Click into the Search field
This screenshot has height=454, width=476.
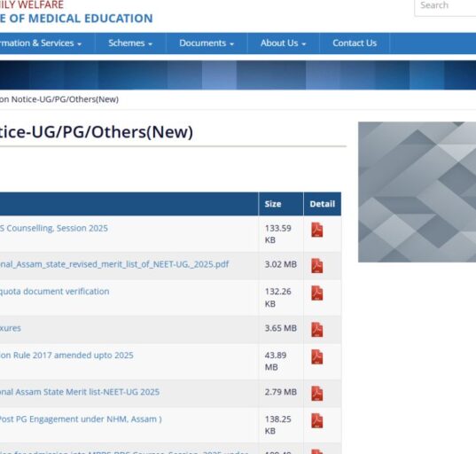pos(445,5)
